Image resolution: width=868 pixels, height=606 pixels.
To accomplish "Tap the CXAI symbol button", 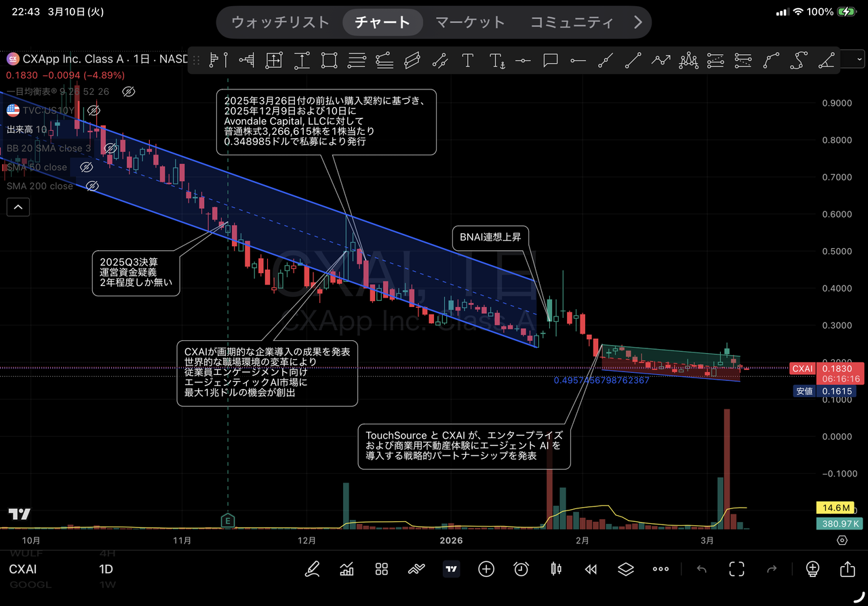I will (23, 569).
